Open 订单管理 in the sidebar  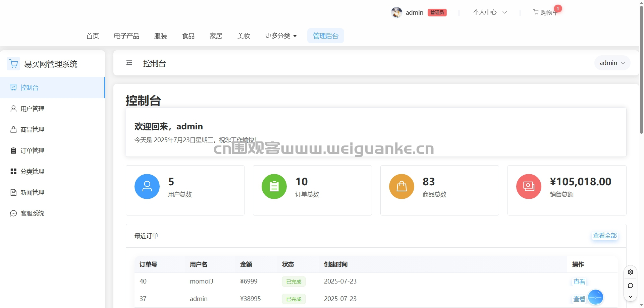pyautogui.click(x=52, y=150)
